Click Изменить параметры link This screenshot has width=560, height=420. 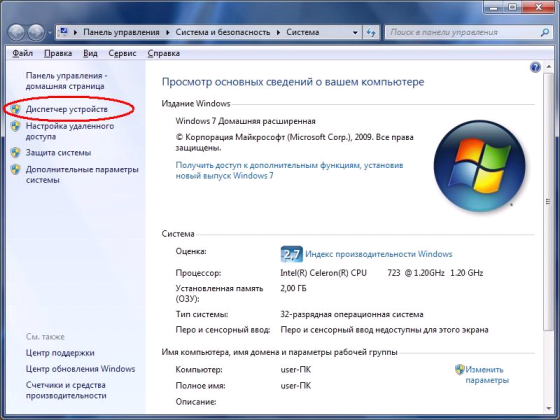tap(487, 375)
